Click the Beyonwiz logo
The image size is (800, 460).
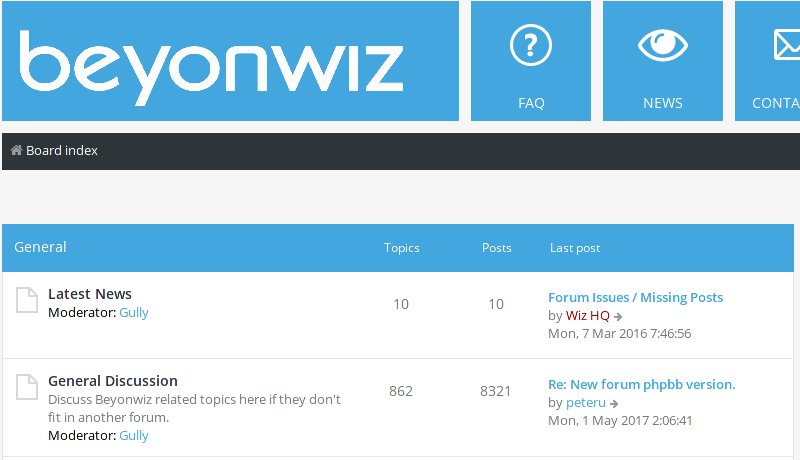pyautogui.click(x=211, y=66)
